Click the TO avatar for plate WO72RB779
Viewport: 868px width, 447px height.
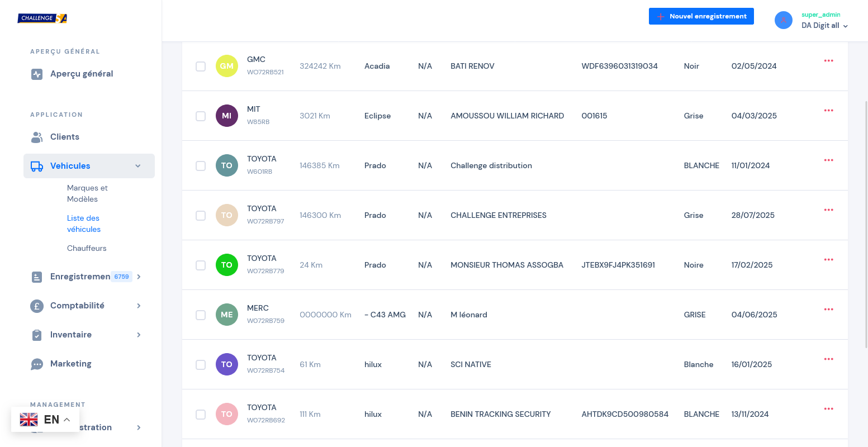(x=227, y=265)
